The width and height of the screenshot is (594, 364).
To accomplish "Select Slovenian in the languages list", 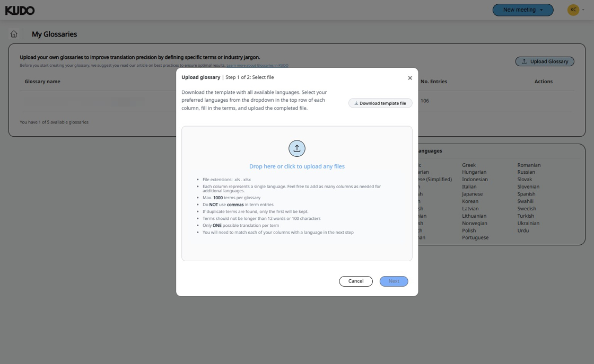I will coord(528,187).
